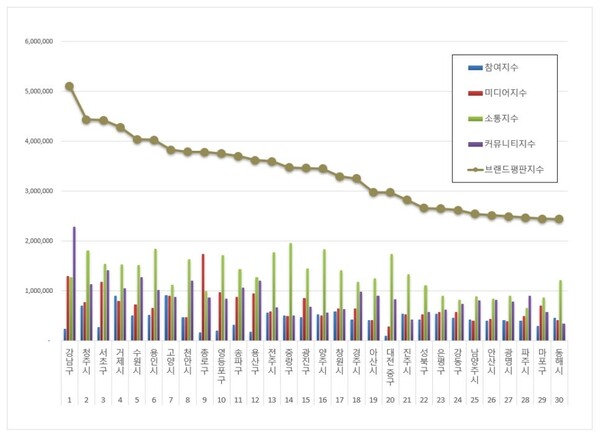The width and height of the screenshot is (600, 435).
Task: Click the rank number 15 under 광진구
Action: pyautogui.click(x=306, y=400)
